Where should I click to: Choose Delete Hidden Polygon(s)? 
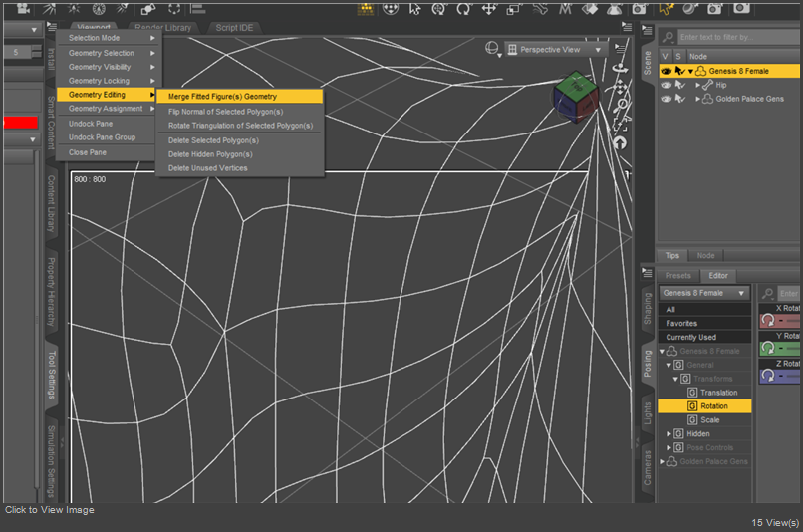click(x=240, y=154)
